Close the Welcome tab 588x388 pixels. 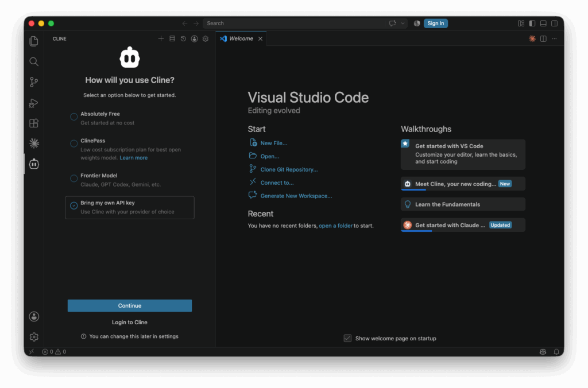tap(260, 38)
